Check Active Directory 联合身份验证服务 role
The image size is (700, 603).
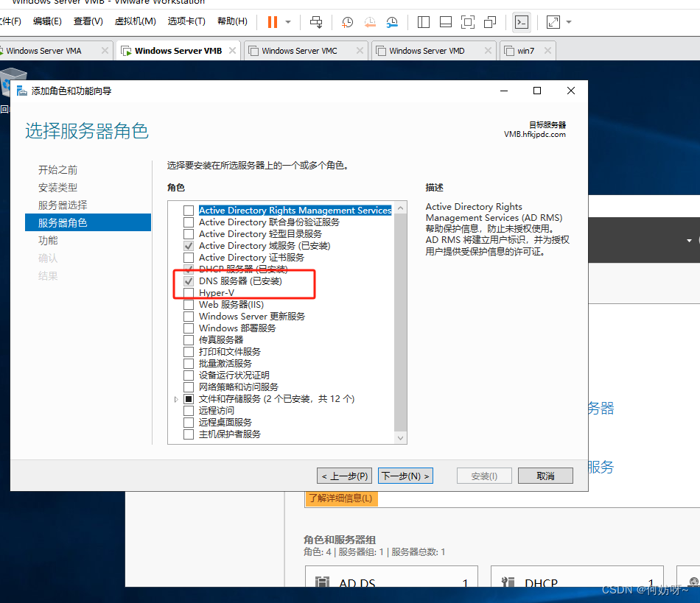tap(189, 222)
